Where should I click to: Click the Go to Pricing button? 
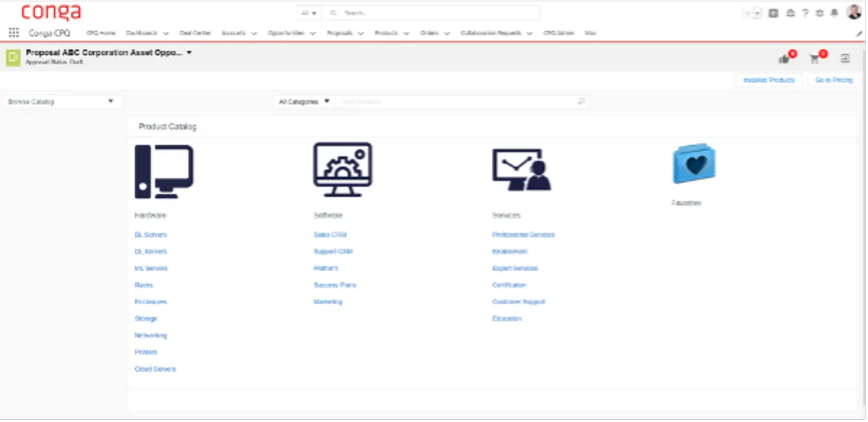pos(834,80)
